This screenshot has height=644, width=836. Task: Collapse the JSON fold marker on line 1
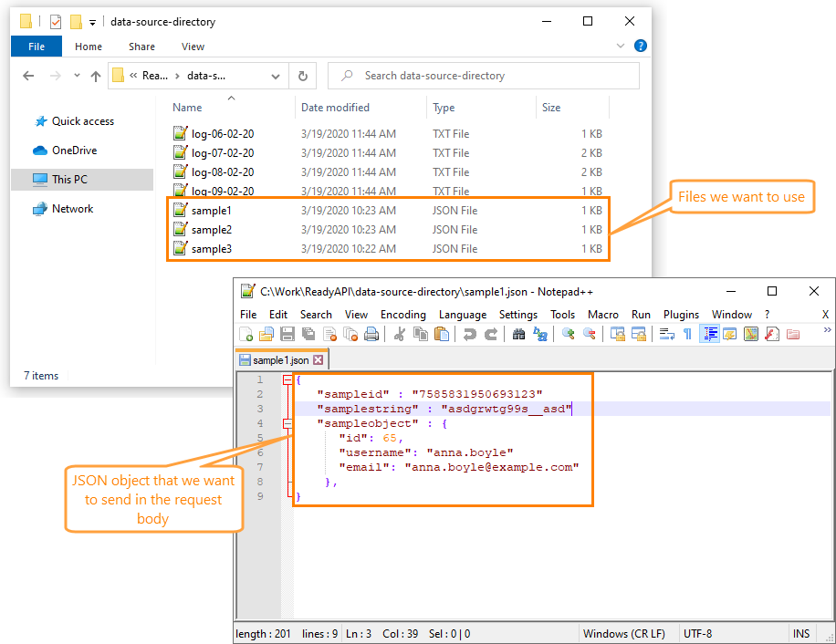point(286,381)
